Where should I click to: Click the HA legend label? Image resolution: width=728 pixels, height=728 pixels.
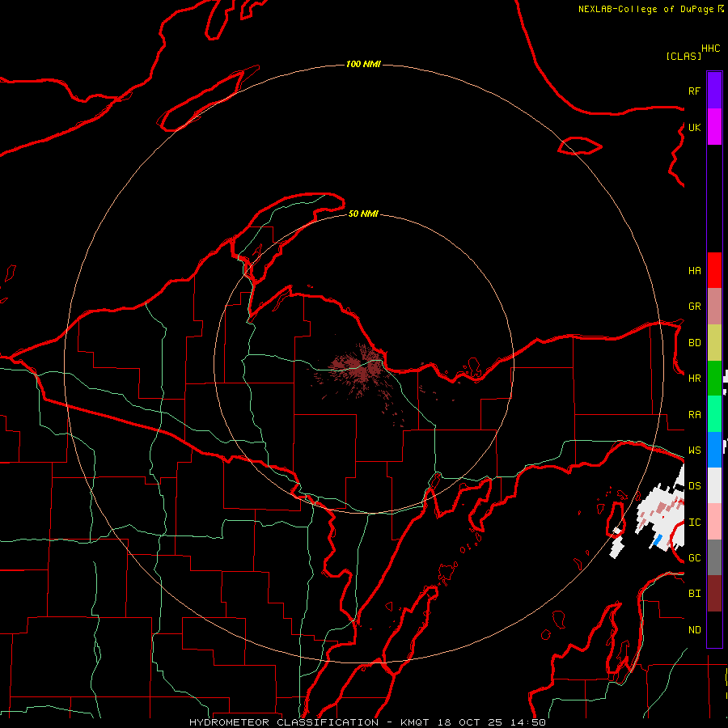pos(694,271)
